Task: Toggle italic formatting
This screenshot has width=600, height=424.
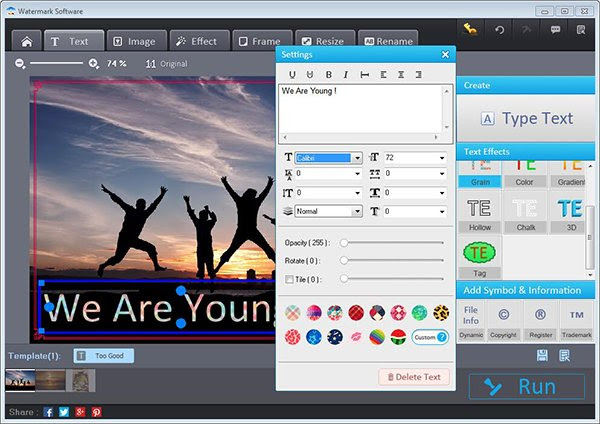Action: pyautogui.click(x=346, y=75)
